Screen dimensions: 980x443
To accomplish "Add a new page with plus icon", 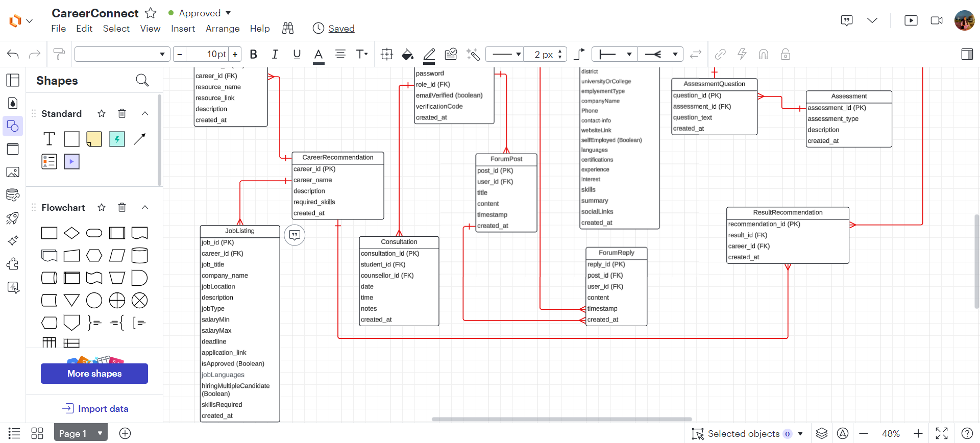I will point(125,433).
